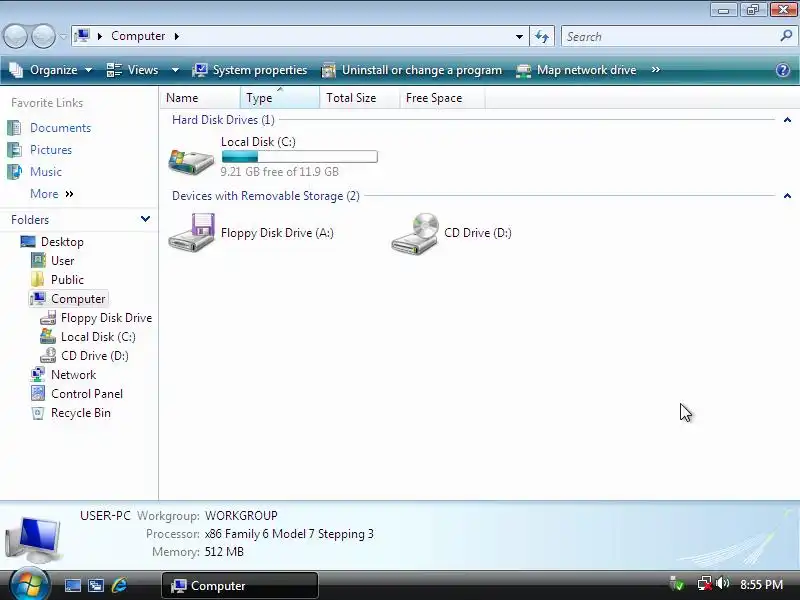Click Map network drive
800x600 pixels.
pos(576,70)
